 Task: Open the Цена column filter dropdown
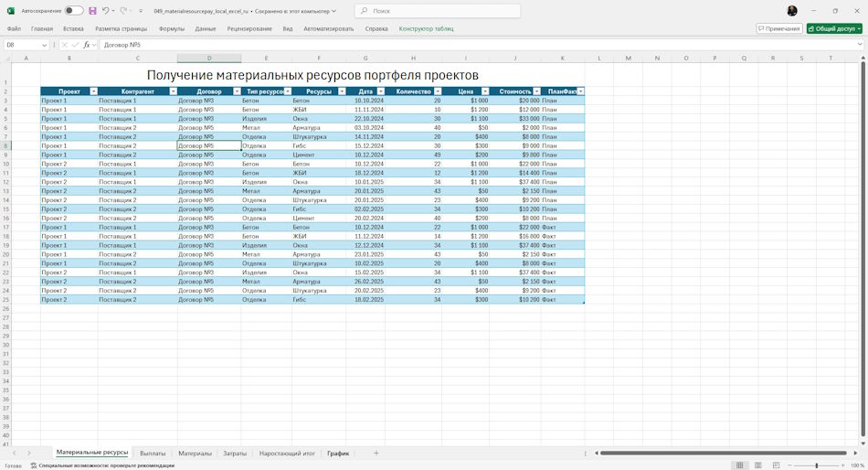[x=485, y=91]
